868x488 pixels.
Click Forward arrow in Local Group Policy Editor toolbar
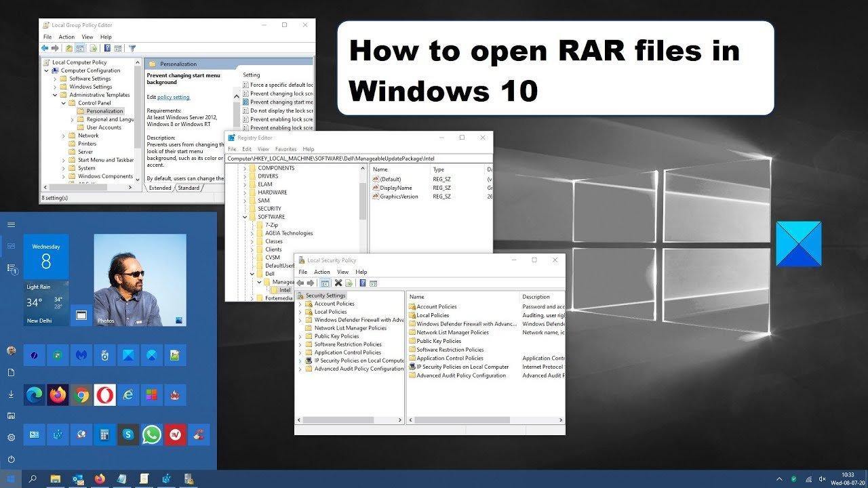[55, 48]
